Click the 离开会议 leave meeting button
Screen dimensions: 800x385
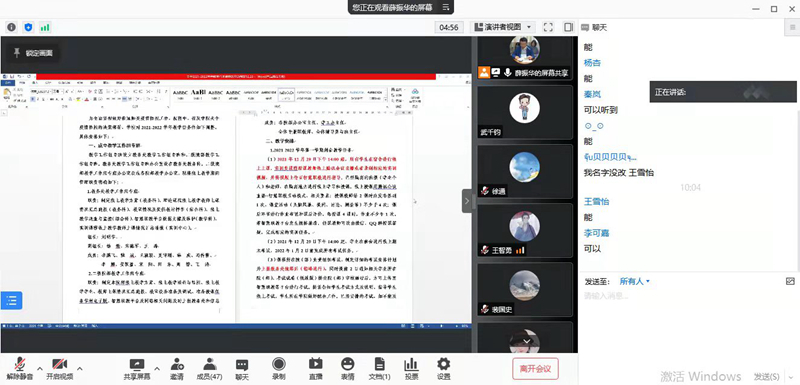[535, 369]
